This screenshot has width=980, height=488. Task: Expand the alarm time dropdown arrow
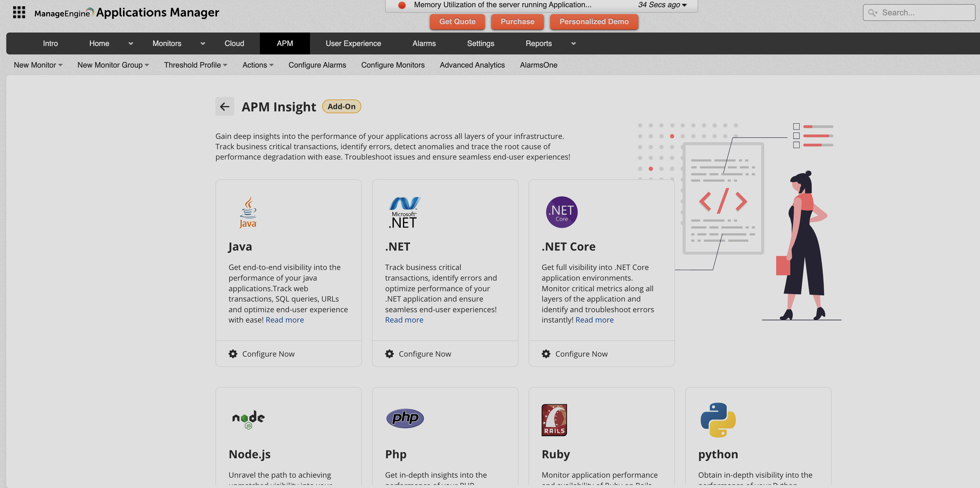tap(684, 5)
